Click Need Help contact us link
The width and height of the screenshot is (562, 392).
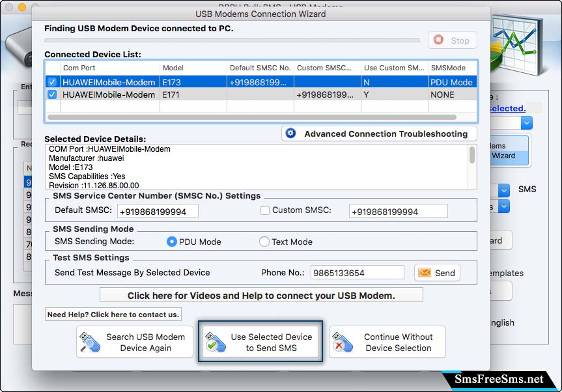coord(113,315)
